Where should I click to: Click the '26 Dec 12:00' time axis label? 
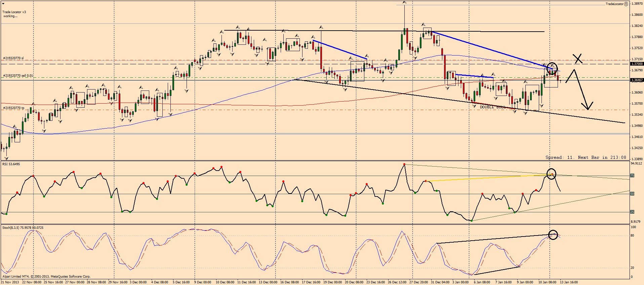tap(398, 282)
